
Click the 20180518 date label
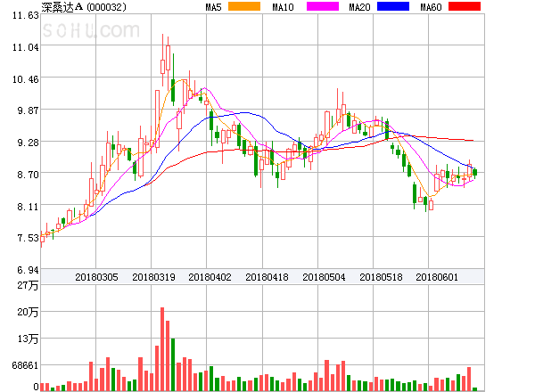pyautogui.click(x=381, y=277)
